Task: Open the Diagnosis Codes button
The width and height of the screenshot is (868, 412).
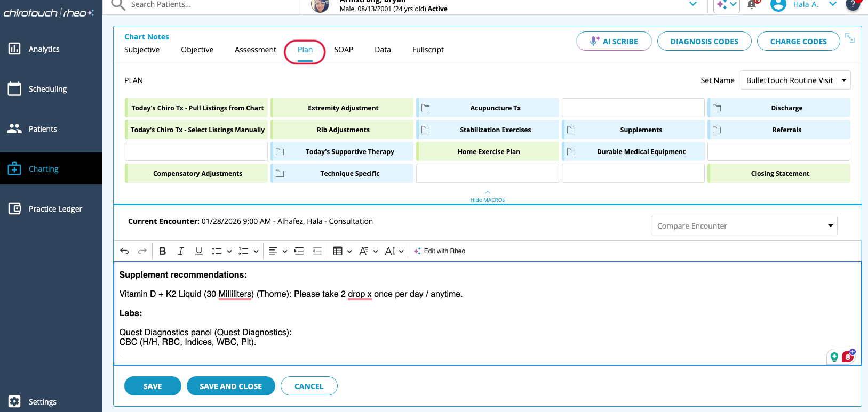Action: pos(704,42)
